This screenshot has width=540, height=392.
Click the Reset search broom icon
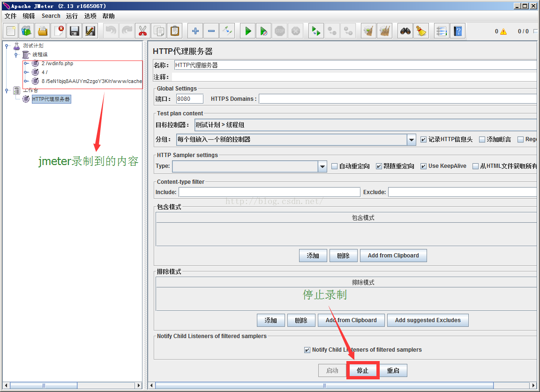[421, 31]
